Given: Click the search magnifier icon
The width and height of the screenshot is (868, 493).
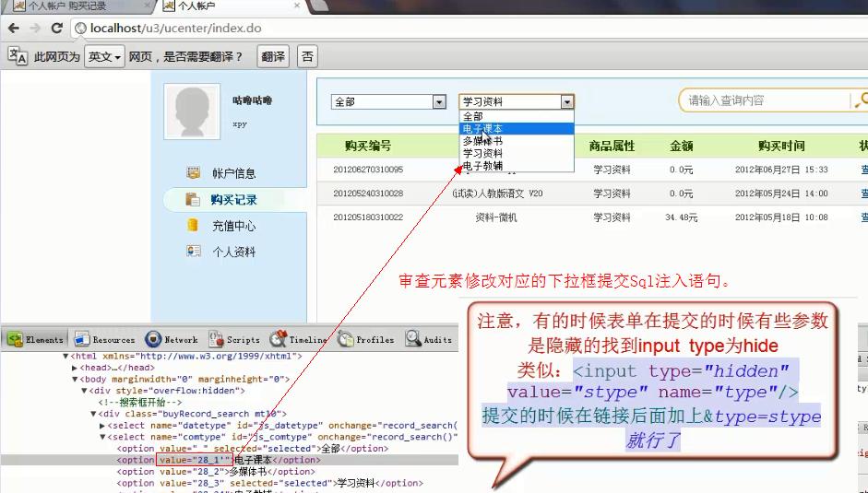Looking at the screenshot, I should pos(861,100).
